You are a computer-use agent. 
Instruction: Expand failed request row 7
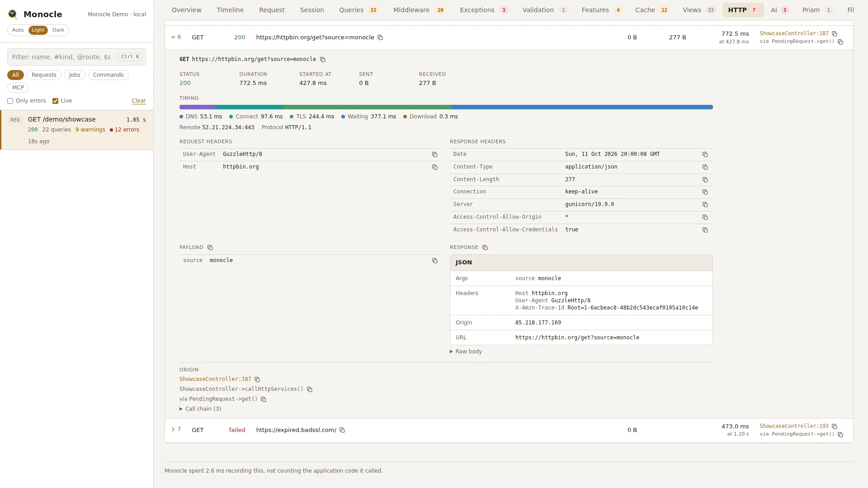click(x=173, y=429)
